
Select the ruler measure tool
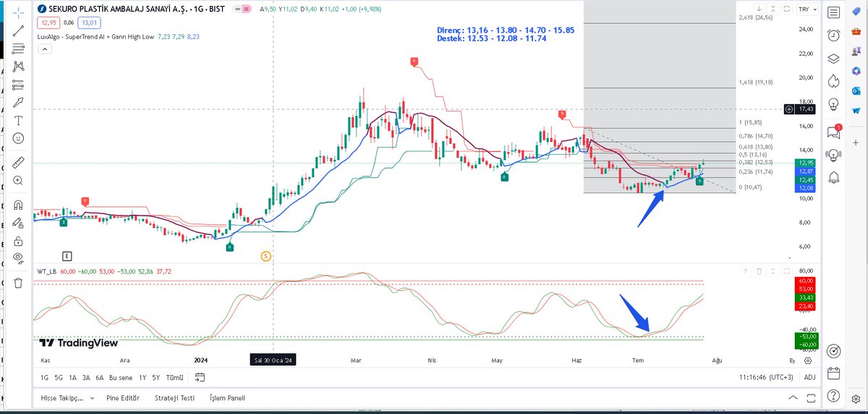pyautogui.click(x=18, y=161)
